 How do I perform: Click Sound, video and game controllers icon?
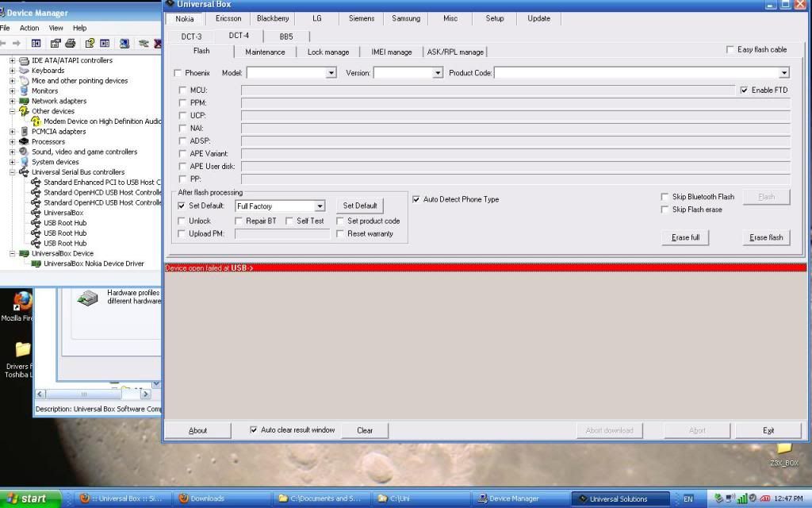click(24, 152)
